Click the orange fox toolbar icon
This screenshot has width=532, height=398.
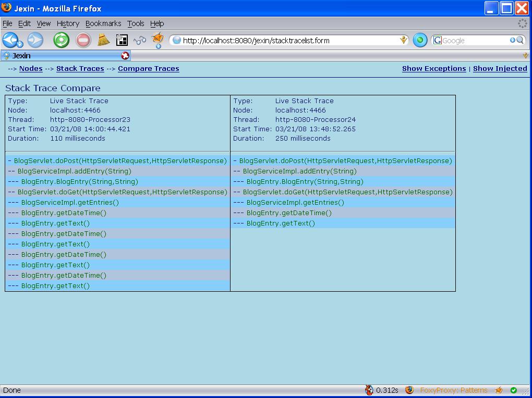[x=158, y=39]
